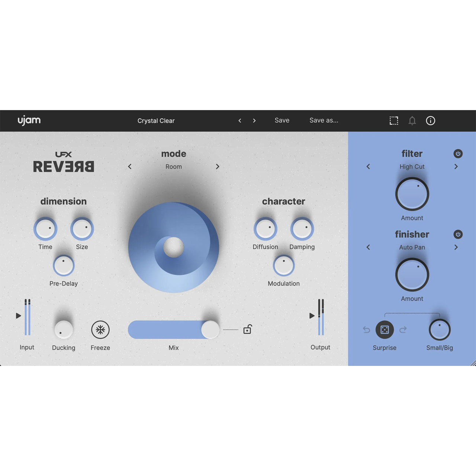
Task: Click the finisher Amount knob
Action: point(412,275)
